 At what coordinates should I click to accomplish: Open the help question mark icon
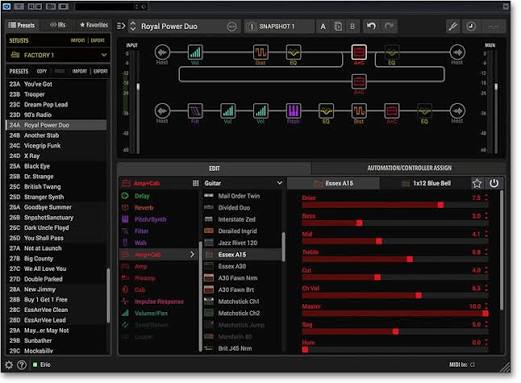[x=22, y=365]
